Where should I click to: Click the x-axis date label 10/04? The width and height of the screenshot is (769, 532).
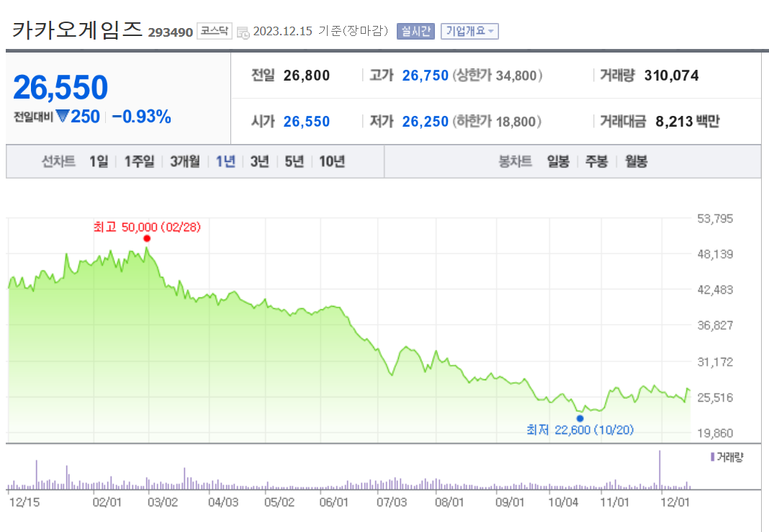point(563,502)
